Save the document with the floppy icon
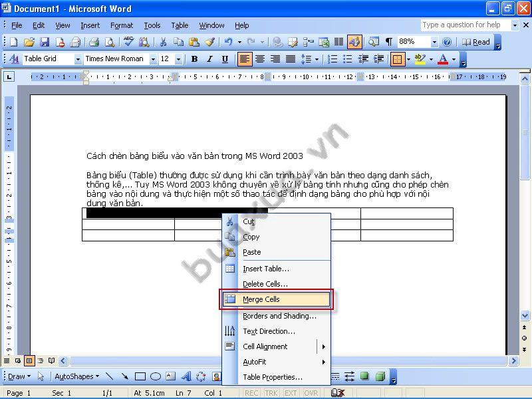532x399 pixels. [x=45, y=42]
